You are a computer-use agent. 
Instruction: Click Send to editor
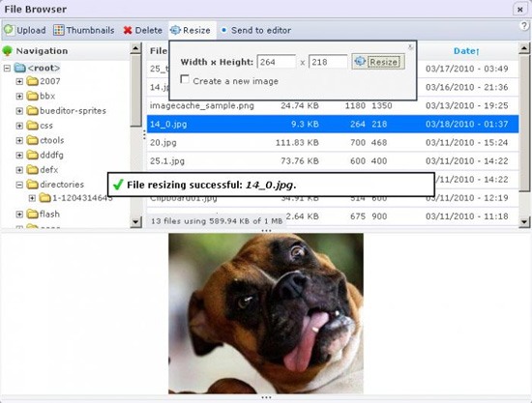coord(256,30)
